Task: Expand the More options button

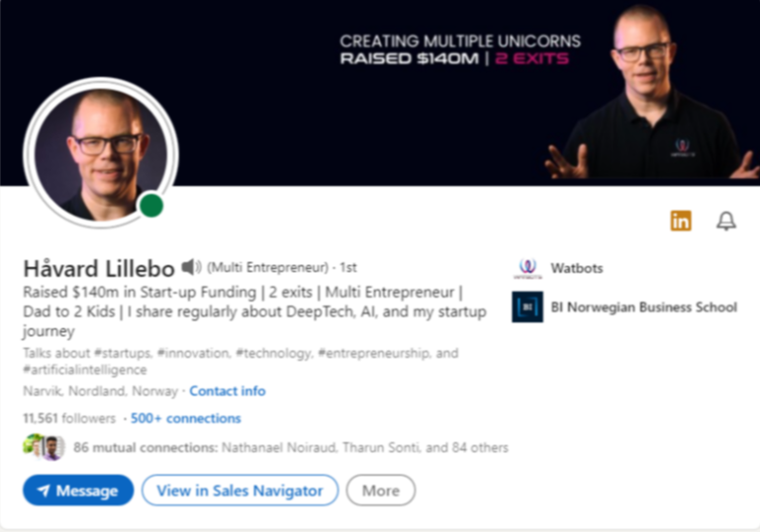Action: coord(381,490)
